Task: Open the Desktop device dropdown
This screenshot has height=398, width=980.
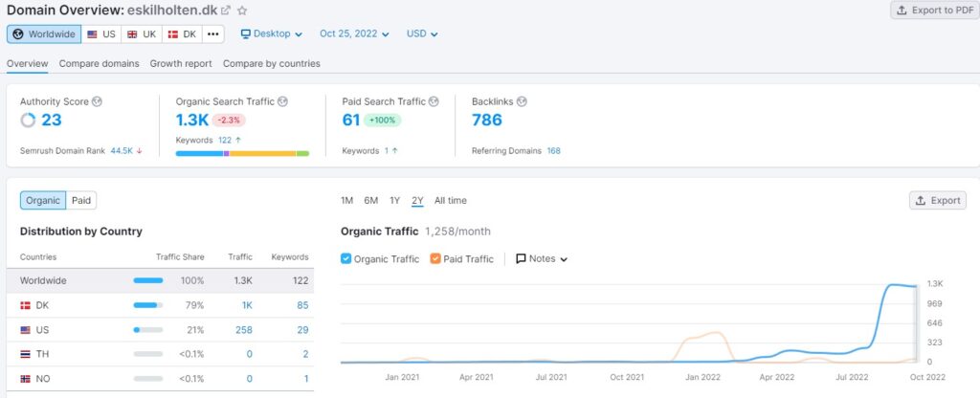Action: coord(272,33)
